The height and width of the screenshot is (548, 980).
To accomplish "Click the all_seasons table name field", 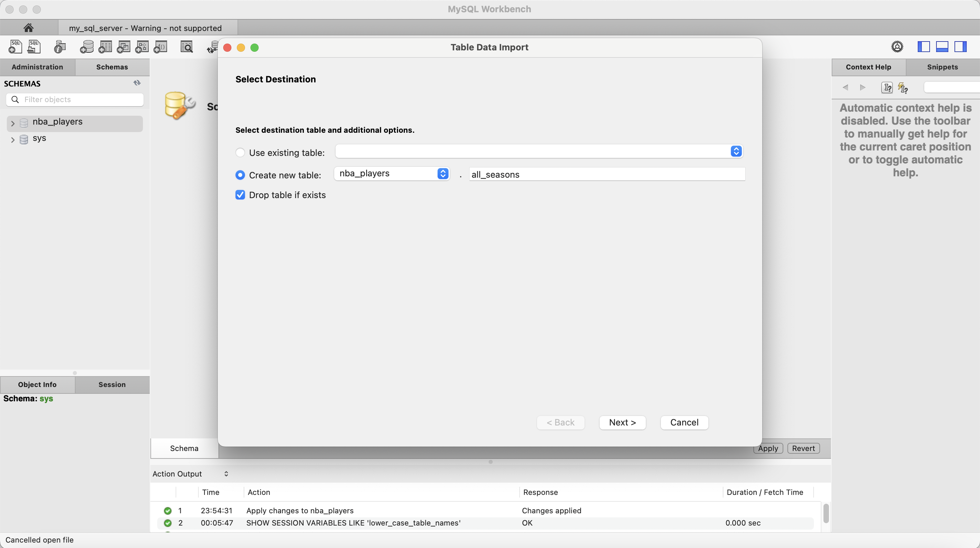I will 606,174.
